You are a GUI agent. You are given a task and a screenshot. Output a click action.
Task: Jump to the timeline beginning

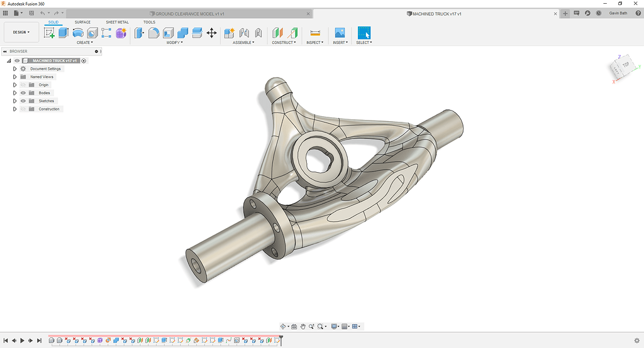tap(6, 340)
